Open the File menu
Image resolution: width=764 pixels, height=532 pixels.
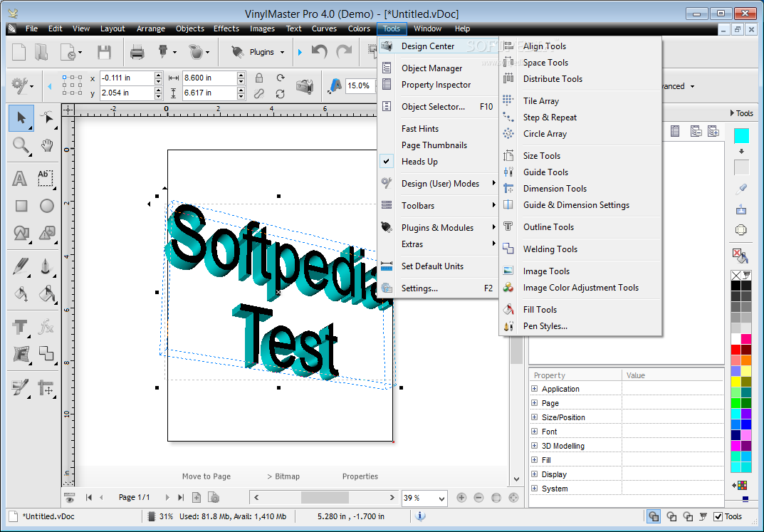[x=31, y=28]
